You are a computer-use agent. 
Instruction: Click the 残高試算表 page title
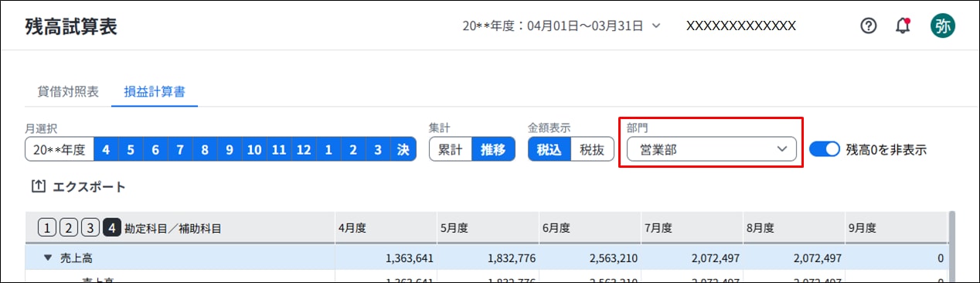[x=71, y=26]
